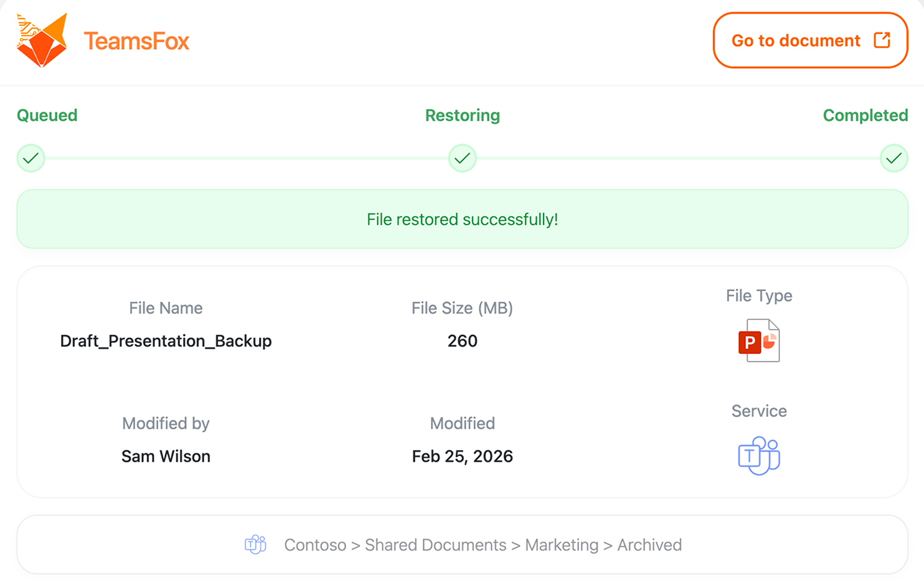Screen dimensions: 924x580
Task: Click the Go to document button
Action: tap(810, 40)
